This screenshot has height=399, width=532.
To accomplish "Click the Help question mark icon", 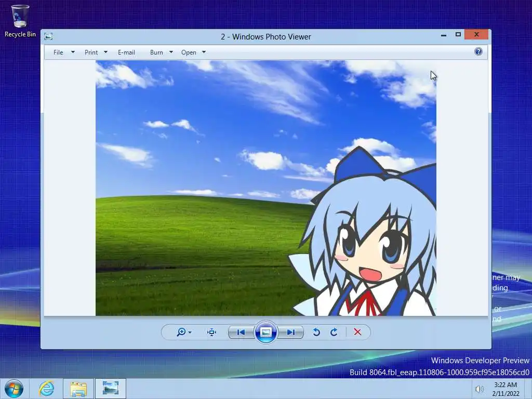I will [478, 51].
